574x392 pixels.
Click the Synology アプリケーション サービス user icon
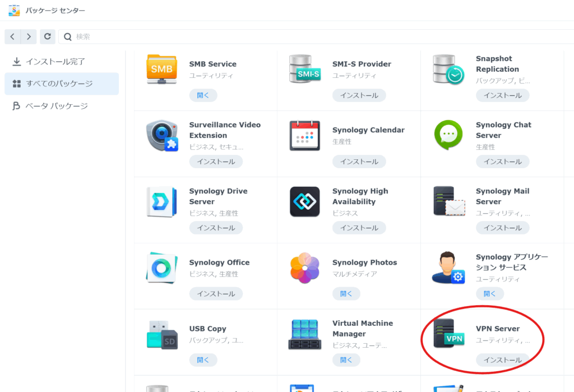click(x=448, y=268)
